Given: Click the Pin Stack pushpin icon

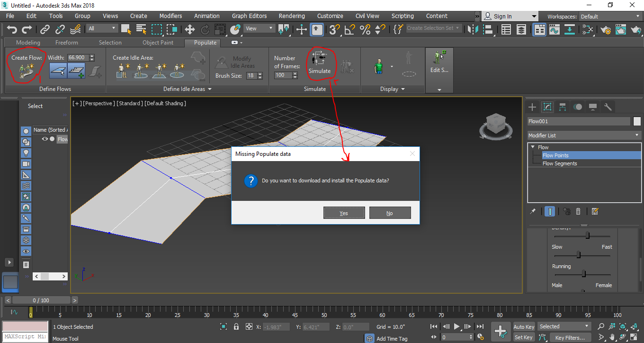Looking at the screenshot, I should point(533,211).
